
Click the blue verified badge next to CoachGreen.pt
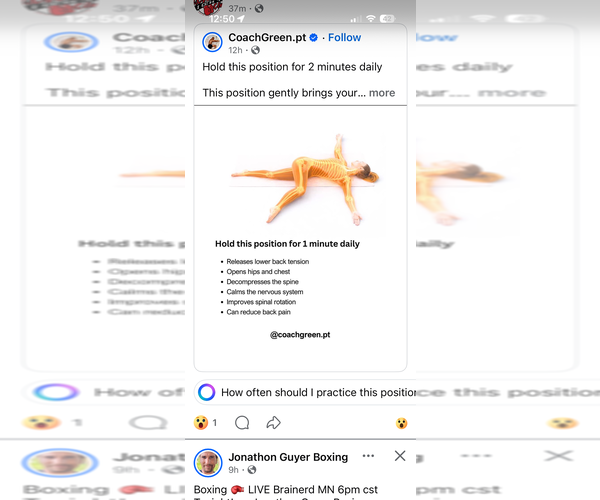click(313, 37)
